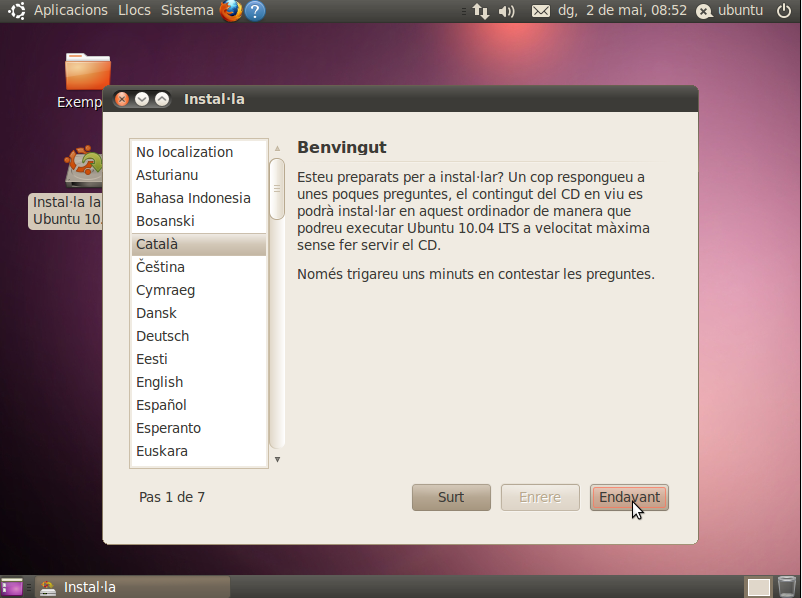802x598 pixels.
Task: Select Eesti language
Action: point(199,359)
